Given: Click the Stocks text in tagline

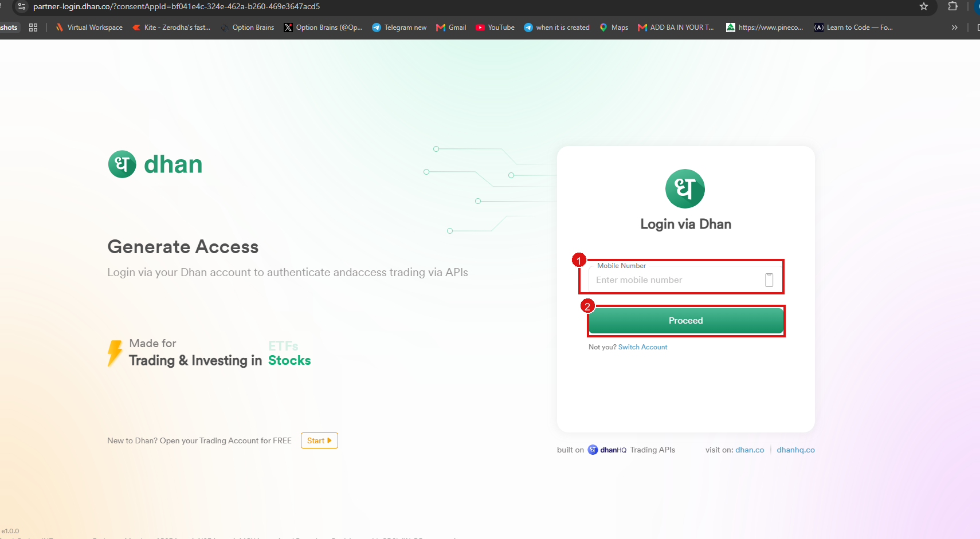Looking at the screenshot, I should (289, 360).
